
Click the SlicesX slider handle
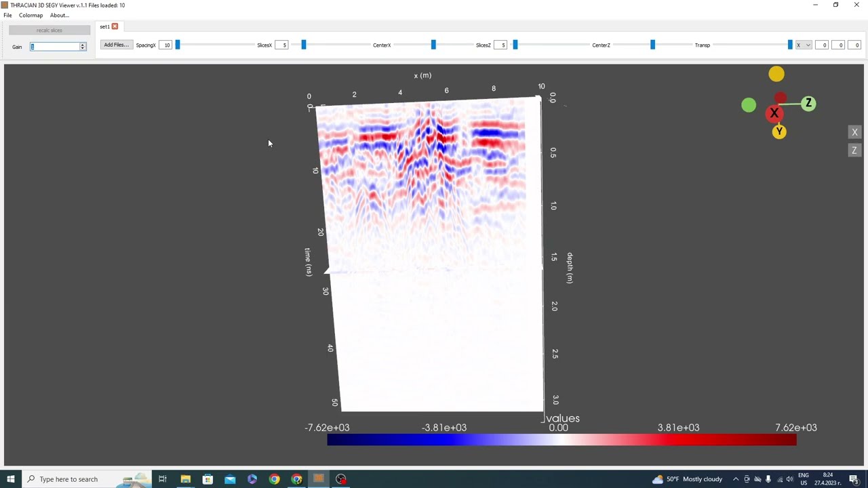[x=304, y=45]
